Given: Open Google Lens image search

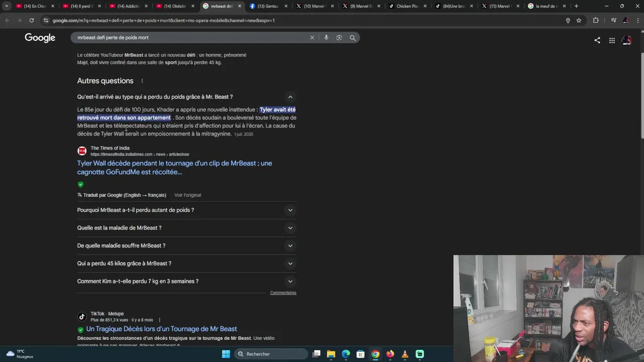Looking at the screenshot, I should pyautogui.click(x=339, y=38).
